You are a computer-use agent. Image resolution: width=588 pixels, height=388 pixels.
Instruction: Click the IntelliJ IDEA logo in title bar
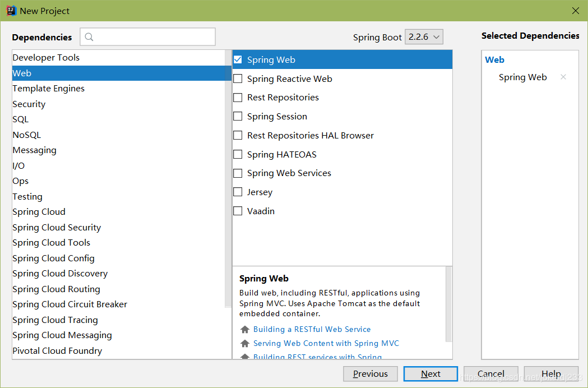[x=11, y=11]
